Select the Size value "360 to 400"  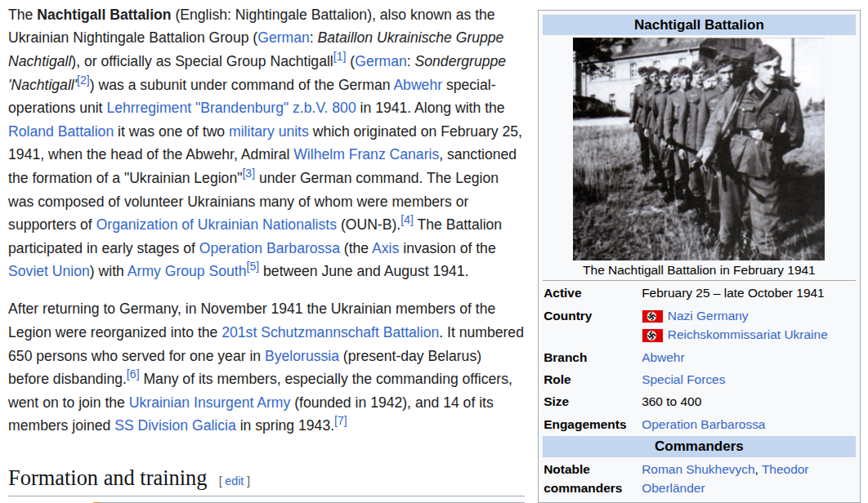tap(672, 402)
